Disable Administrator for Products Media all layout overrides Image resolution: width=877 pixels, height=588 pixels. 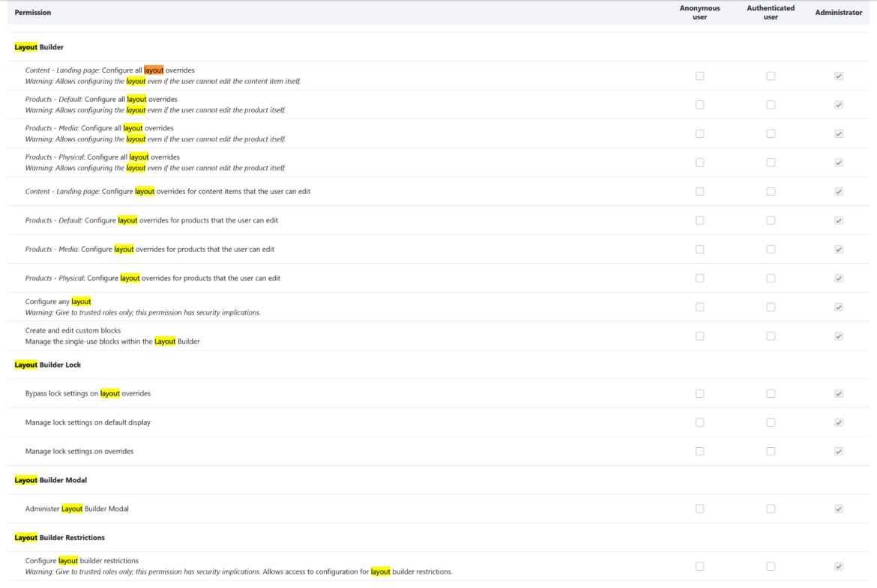coord(839,133)
